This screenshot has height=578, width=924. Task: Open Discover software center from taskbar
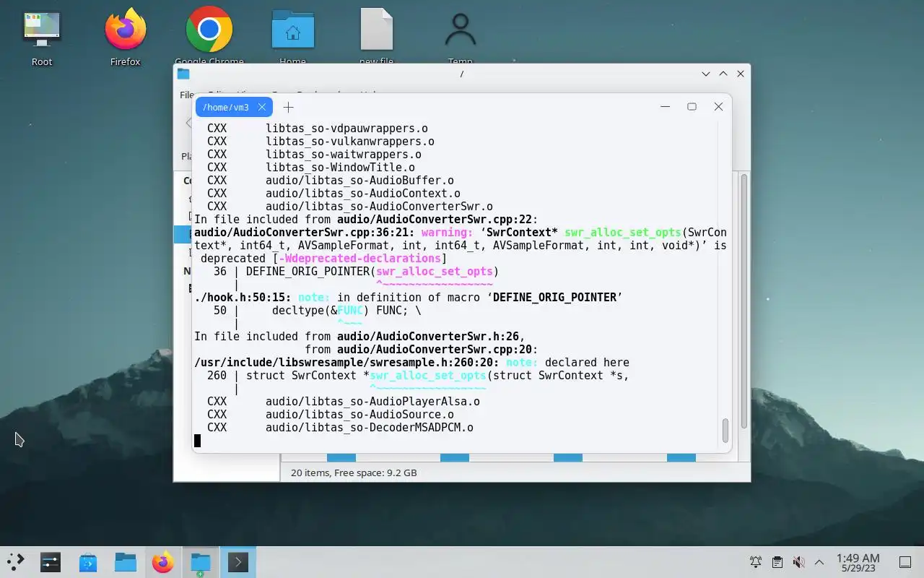pyautogui.click(x=88, y=562)
